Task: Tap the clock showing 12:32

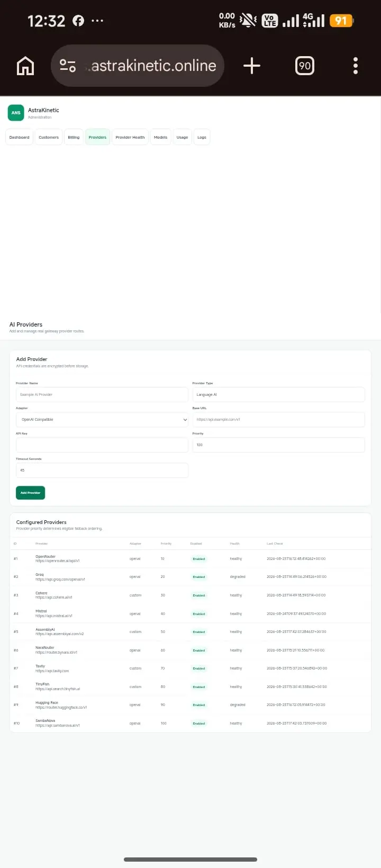Action: click(x=47, y=21)
